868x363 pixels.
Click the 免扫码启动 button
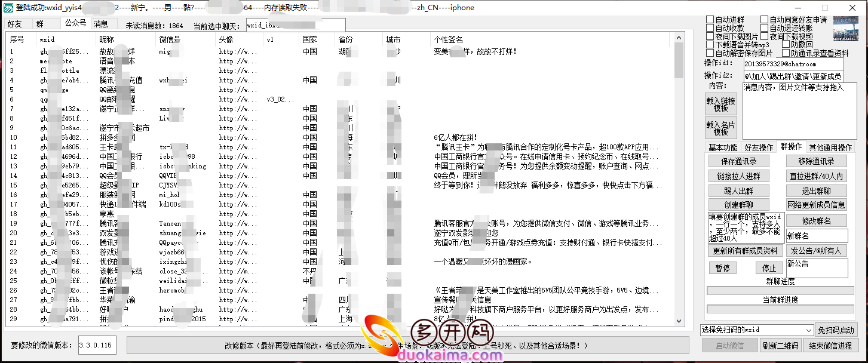click(836, 330)
